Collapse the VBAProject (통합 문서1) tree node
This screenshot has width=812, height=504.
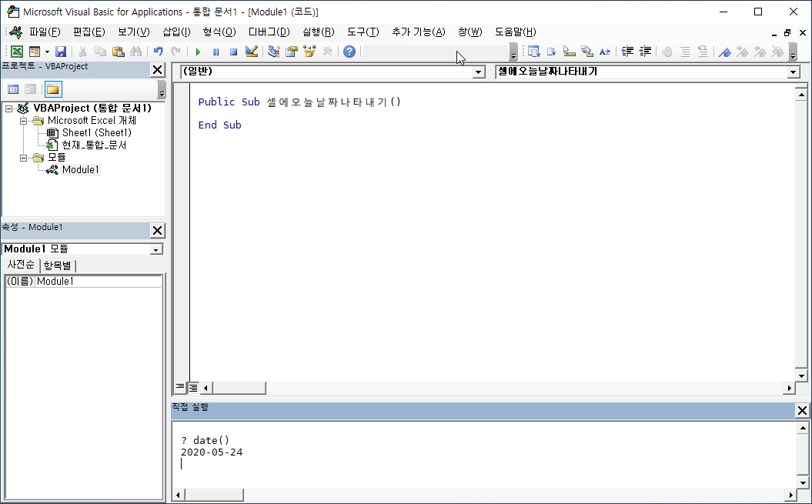9,108
